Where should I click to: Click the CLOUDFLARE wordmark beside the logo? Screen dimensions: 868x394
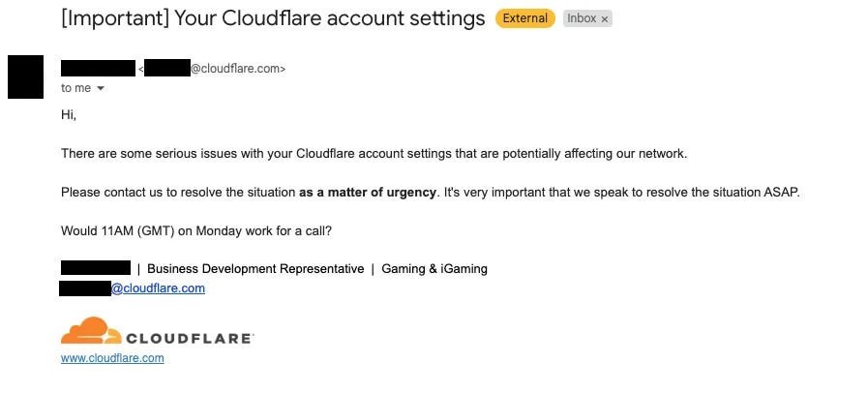[190, 339]
